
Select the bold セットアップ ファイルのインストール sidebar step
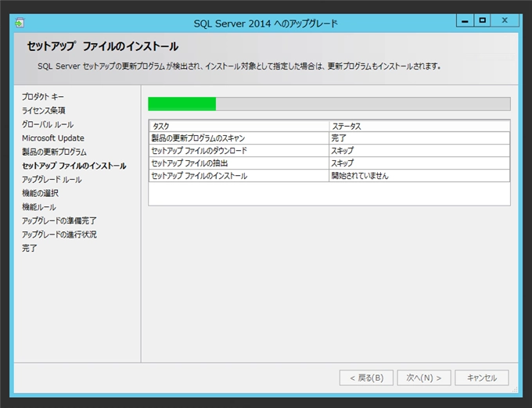click(74, 166)
